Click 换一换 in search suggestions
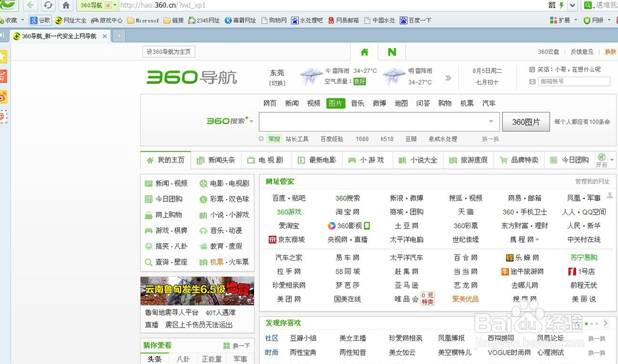This screenshot has width=618, height=364. pos(490,138)
